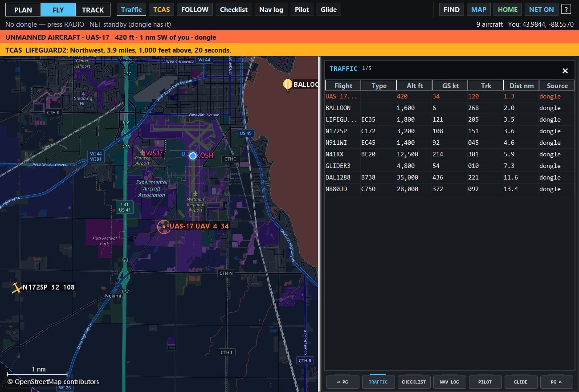Sort table by Dist nm column header

pos(521,86)
